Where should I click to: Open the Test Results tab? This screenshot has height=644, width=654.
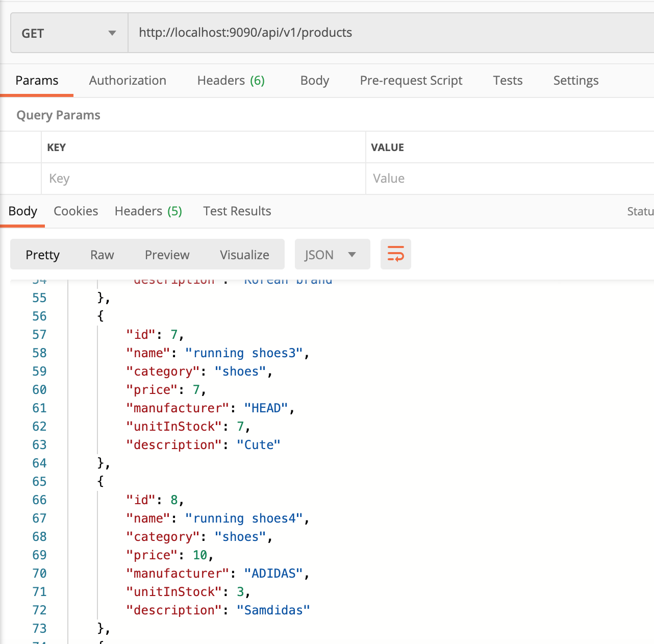(x=237, y=211)
